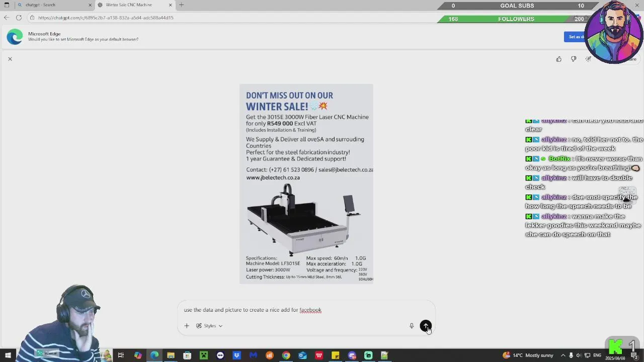644x362 pixels.
Task: Open WPS Office from the taskbar
Action: pyautogui.click(x=319, y=355)
